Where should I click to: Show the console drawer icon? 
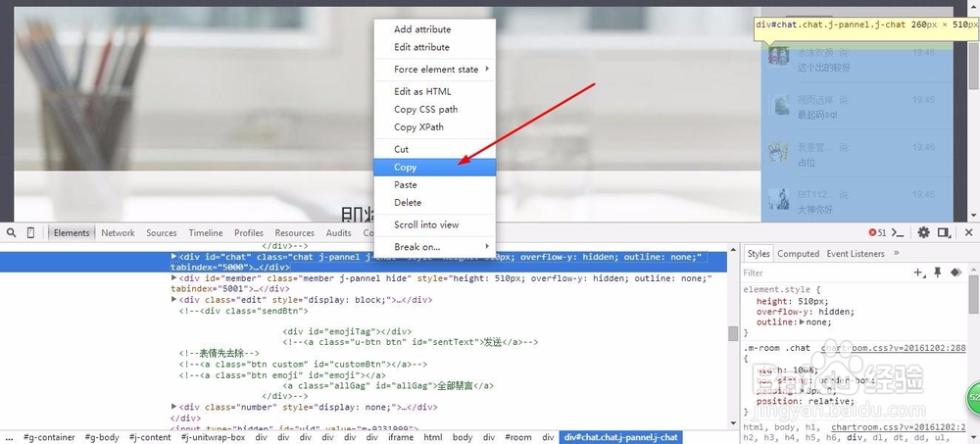(898, 232)
